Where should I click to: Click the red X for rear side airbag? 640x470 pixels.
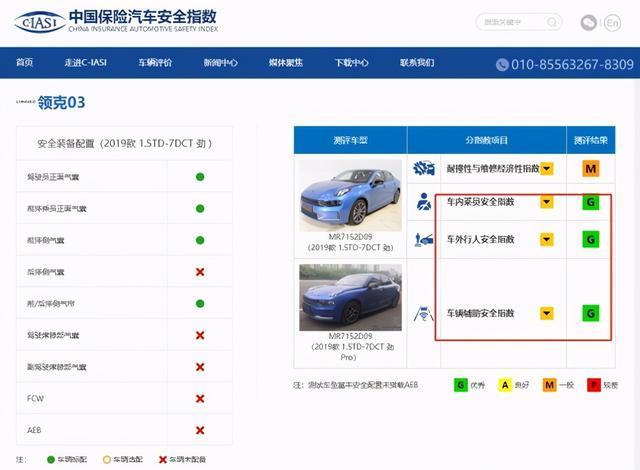pos(200,272)
